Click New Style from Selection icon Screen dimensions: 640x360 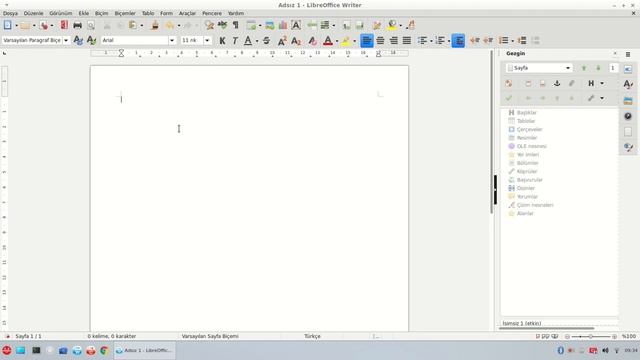point(91,40)
